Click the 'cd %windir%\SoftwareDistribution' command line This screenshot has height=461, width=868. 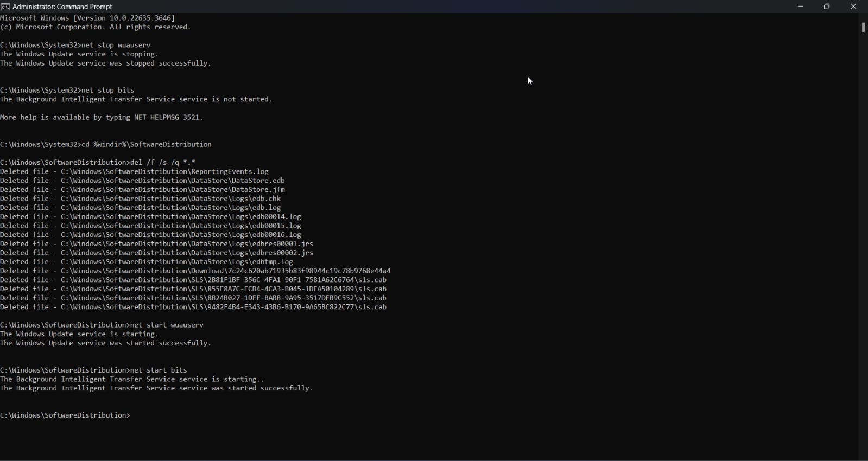click(106, 144)
